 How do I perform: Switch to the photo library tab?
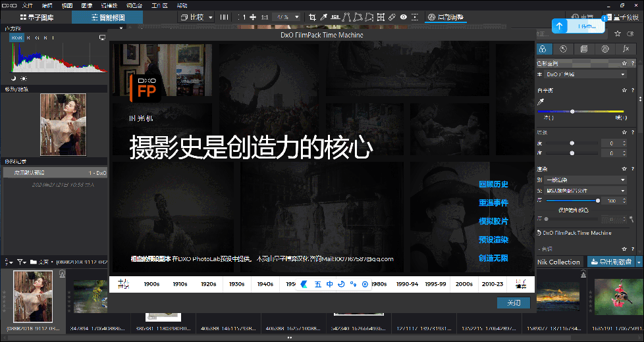tap(37, 17)
